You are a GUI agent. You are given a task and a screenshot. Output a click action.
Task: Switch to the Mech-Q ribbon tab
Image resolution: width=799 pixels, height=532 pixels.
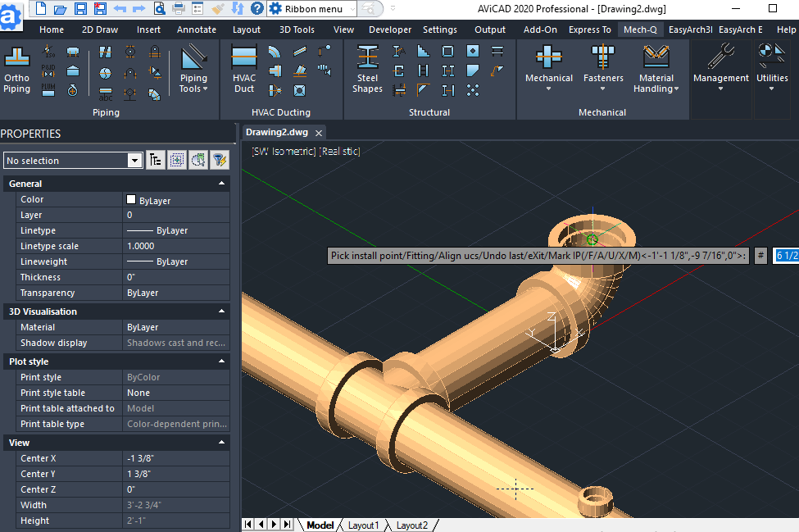coord(640,29)
